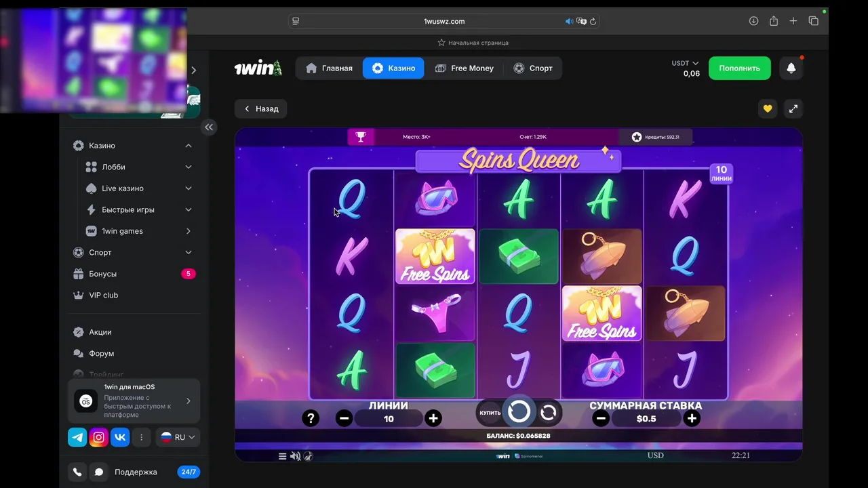Screen dimensions: 868x488
Task: Open the Safari downloads icon
Action: (x=753, y=21)
